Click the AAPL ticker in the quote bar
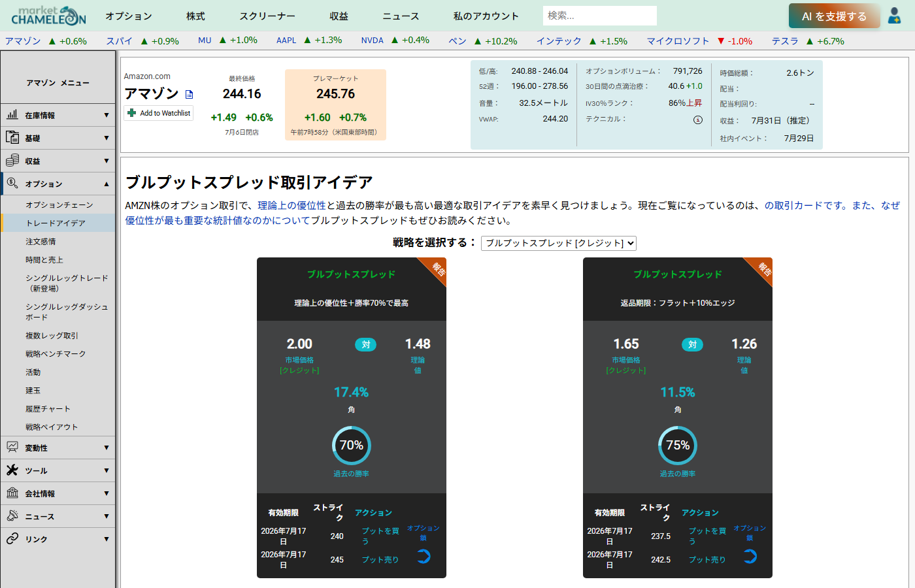This screenshot has width=915, height=588. click(x=286, y=41)
